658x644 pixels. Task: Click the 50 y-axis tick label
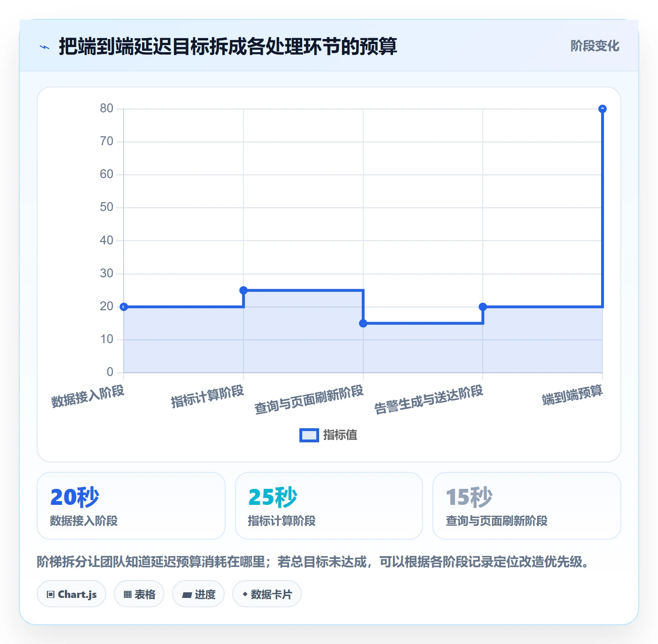click(107, 207)
